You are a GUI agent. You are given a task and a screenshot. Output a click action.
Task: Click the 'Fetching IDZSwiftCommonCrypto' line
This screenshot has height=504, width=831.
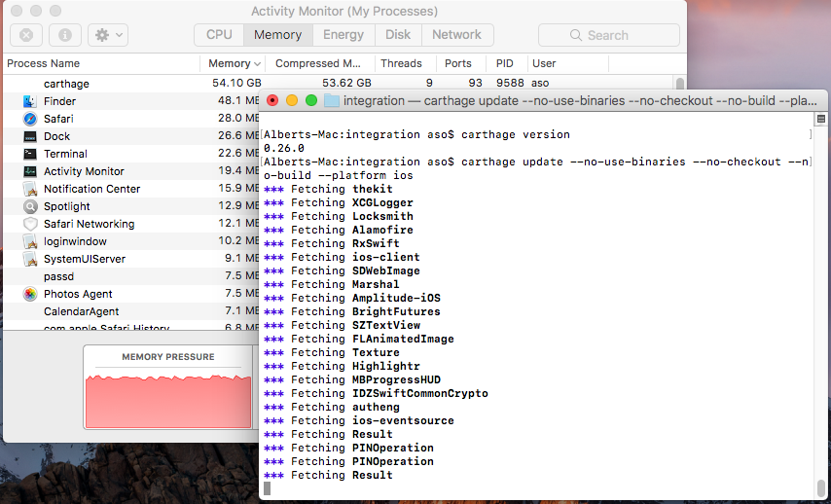(x=376, y=393)
